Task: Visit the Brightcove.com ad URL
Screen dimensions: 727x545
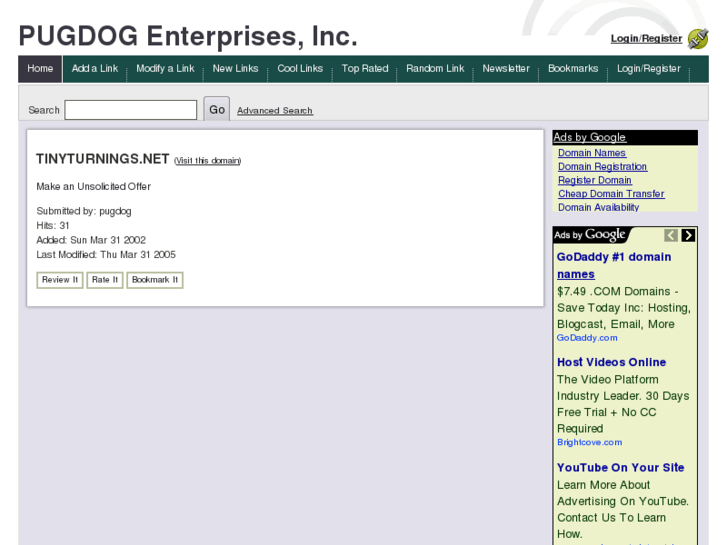Action: 589,442
